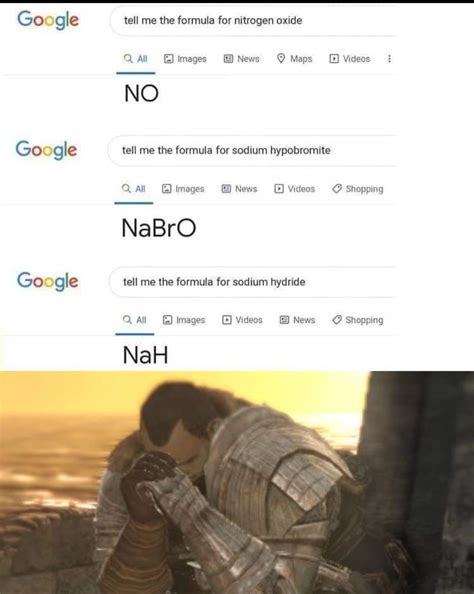Select Videos tab in sodium hydride results
This screenshot has height=594, width=474.
coord(242,320)
